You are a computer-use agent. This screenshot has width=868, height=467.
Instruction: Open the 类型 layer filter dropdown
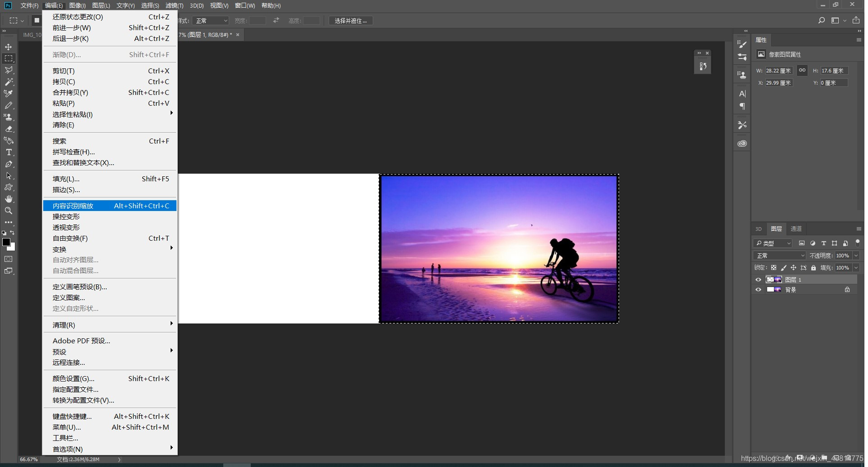[773, 243]
